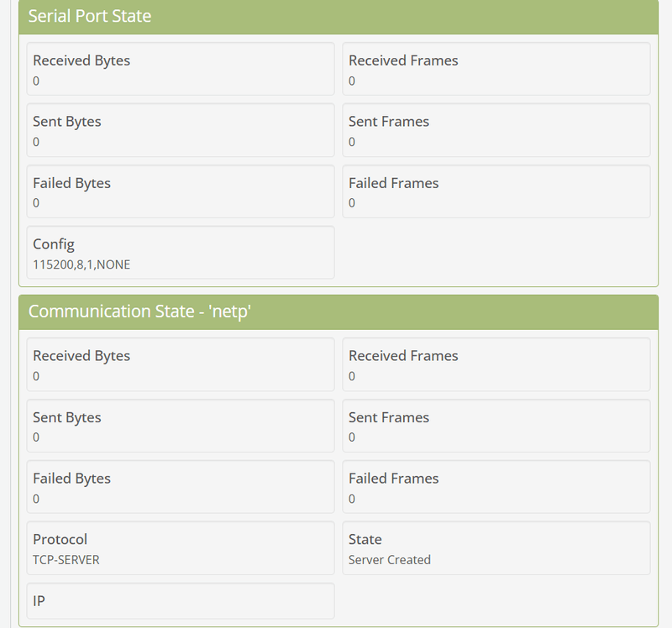
Task: Click Sent Bytes box in Serial Port State
Action: (x=181, y=130)
